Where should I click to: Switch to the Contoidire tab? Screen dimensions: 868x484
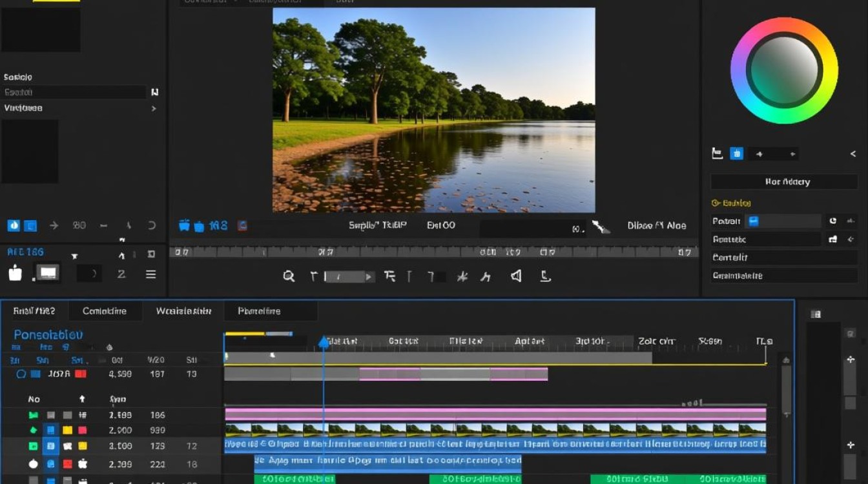point(105,311)
